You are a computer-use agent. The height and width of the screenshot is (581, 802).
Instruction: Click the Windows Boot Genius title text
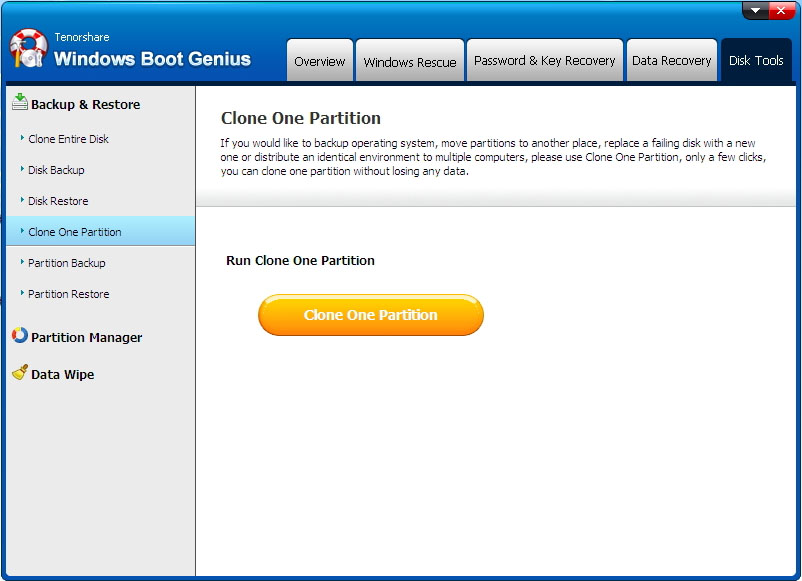(152, 59)
